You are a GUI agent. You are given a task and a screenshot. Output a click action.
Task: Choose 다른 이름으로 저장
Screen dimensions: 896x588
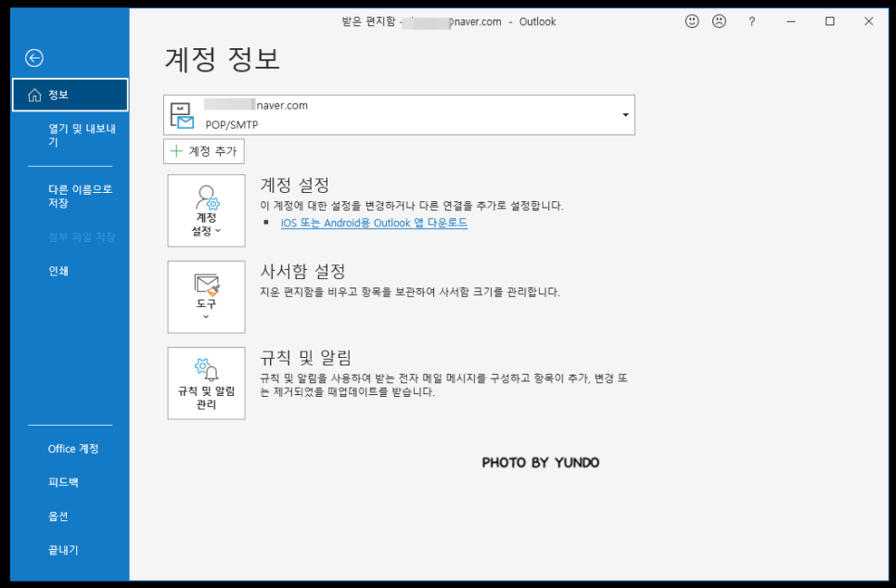click(x=80, y=196)
